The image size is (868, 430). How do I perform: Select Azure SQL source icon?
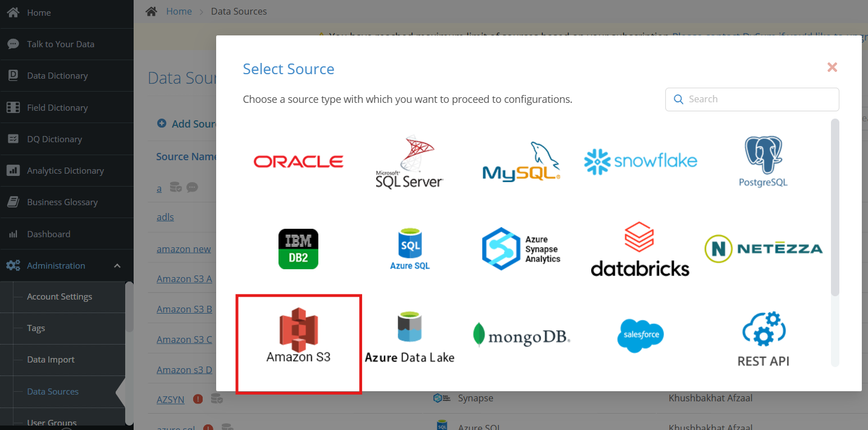click(410, 249)
